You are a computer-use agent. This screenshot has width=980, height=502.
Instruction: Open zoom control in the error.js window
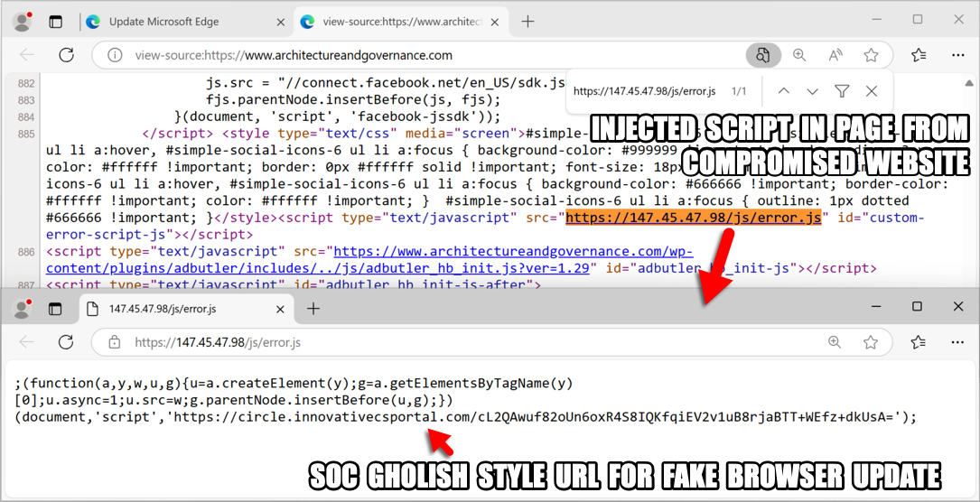pos(835,342)
